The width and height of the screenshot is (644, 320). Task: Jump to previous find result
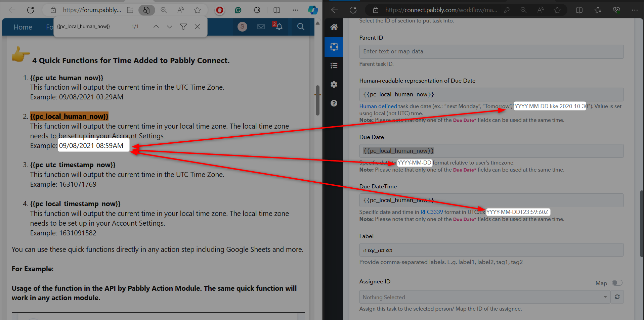pyautogui.click(x=156, y=27)
